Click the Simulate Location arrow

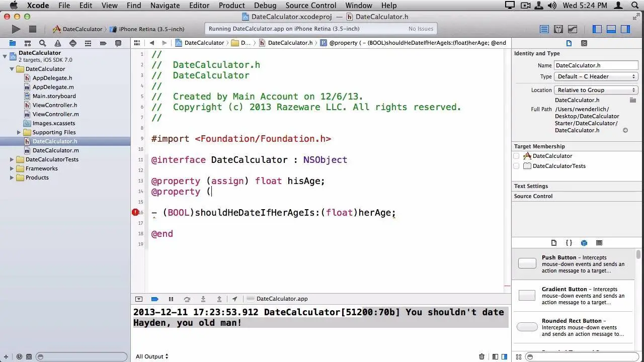(x=234, y=299)
